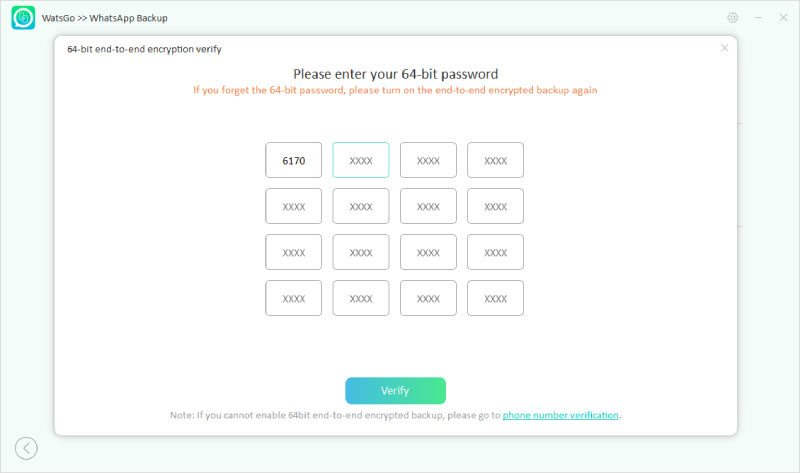Select the second password box in row two
The width and height of the screenshot is (800, 473).
[x=361, y=206]
